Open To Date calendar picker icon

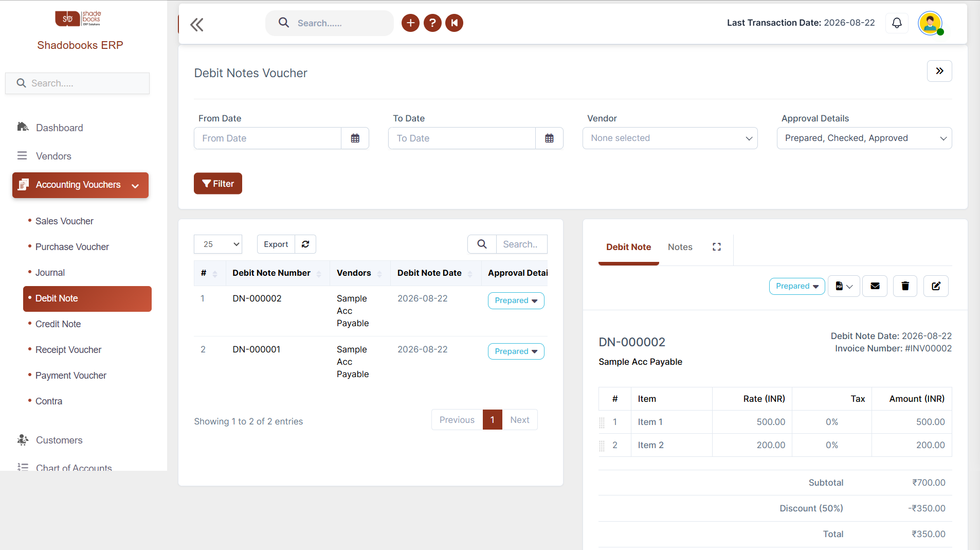click(550, 138)
